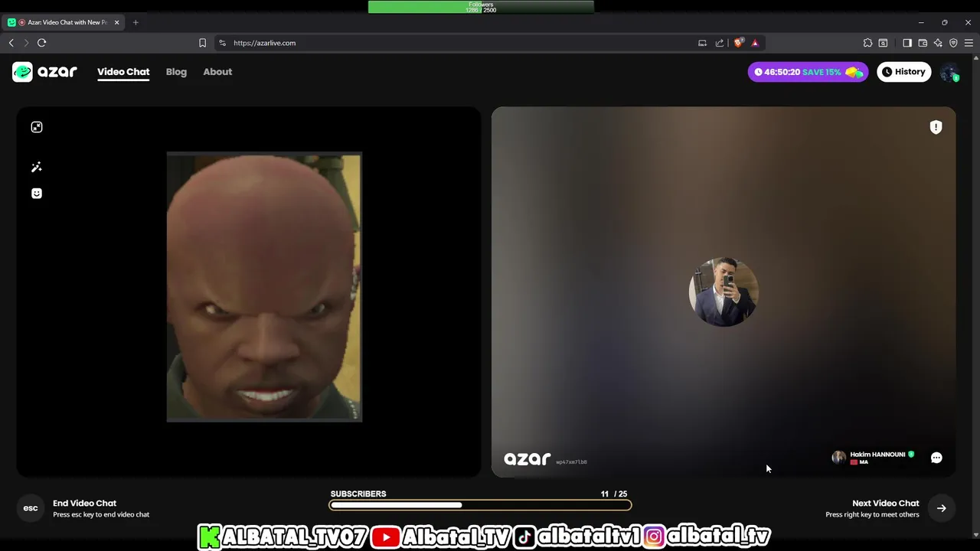Click the install app icon in address bar

coord(702,43)
